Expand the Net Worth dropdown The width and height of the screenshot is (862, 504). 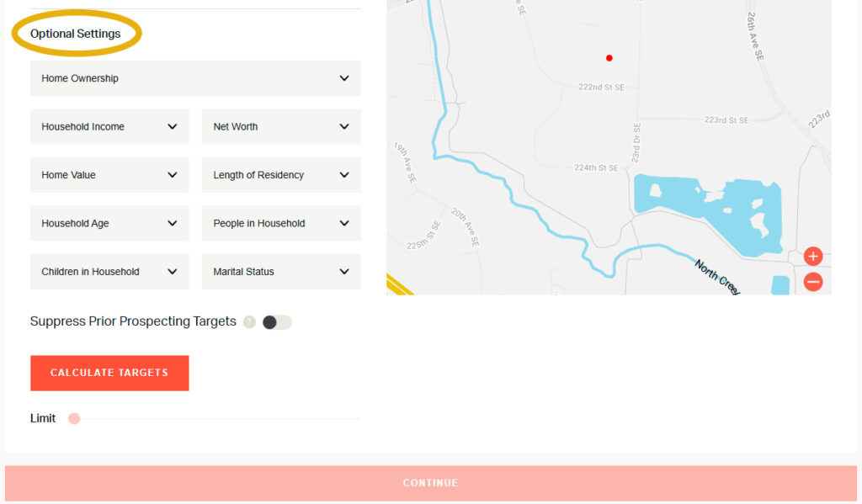[x=281, y=126]
